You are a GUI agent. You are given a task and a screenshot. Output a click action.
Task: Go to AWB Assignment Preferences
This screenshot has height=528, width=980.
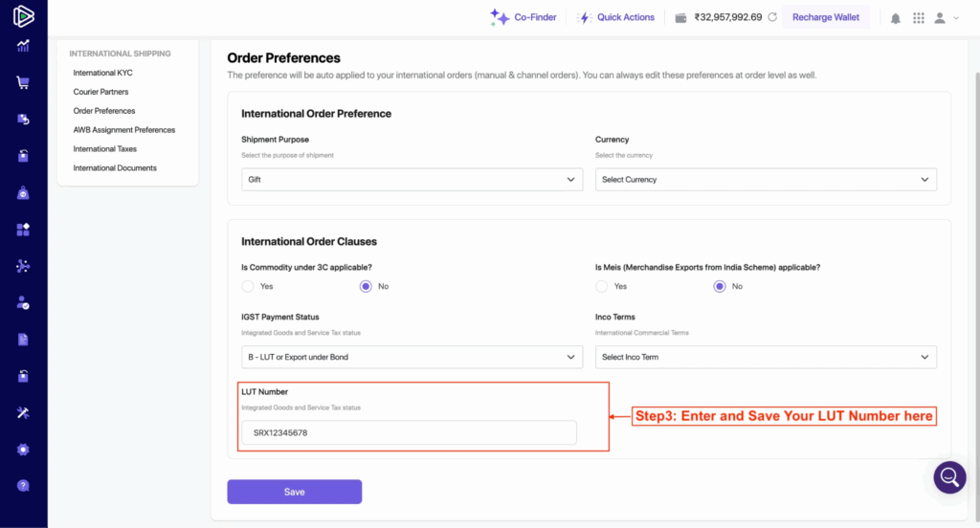123,130
